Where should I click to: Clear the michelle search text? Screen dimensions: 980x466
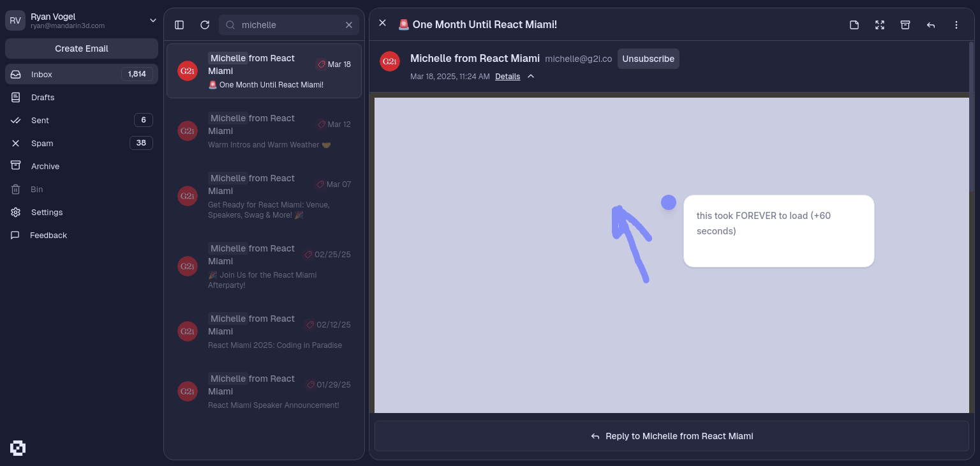[x=349, y=25]
